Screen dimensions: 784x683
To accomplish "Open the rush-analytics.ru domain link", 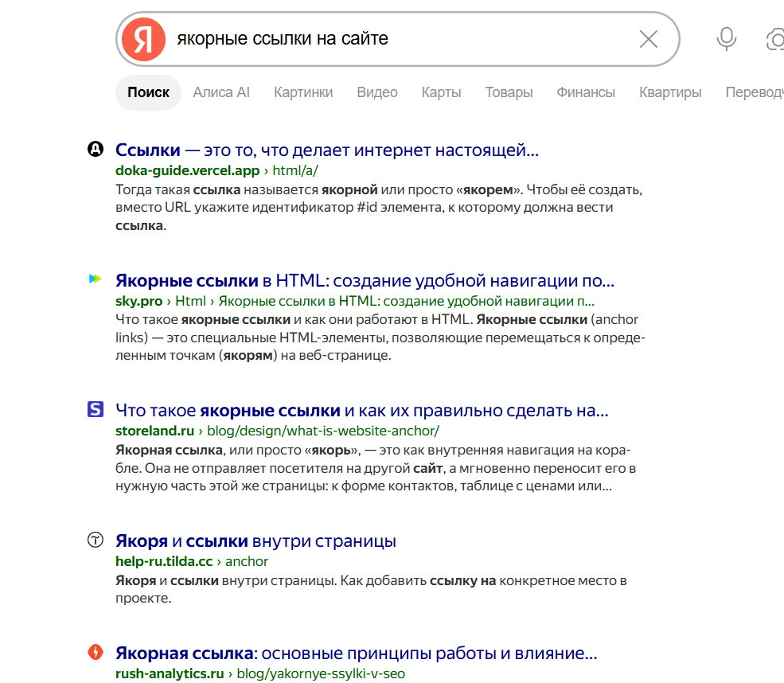I will (170, 674).
